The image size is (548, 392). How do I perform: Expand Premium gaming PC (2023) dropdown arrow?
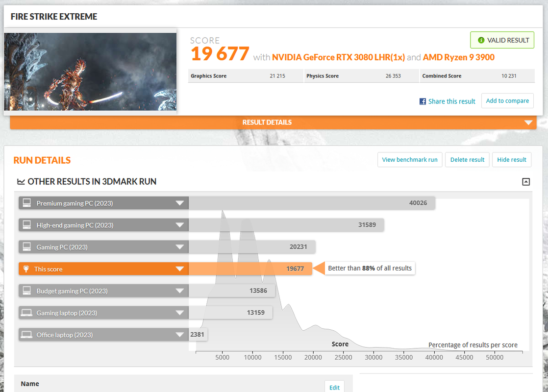(179, 203)
